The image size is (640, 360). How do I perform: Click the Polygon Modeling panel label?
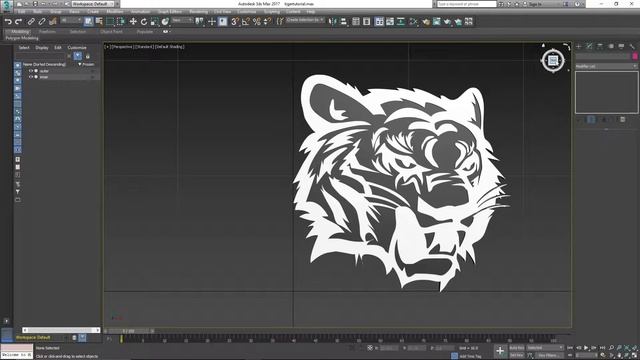tap(22, 38)
